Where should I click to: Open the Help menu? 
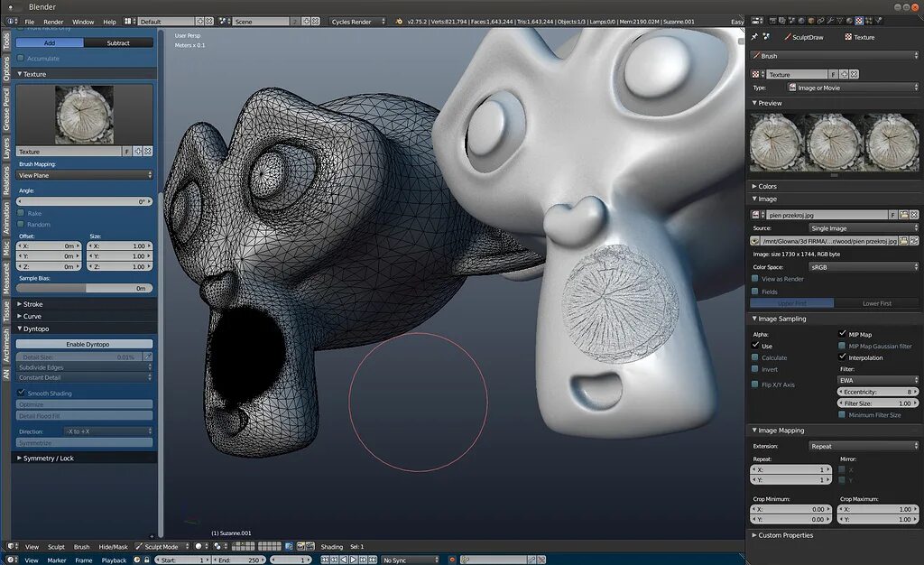pos(109,22)
